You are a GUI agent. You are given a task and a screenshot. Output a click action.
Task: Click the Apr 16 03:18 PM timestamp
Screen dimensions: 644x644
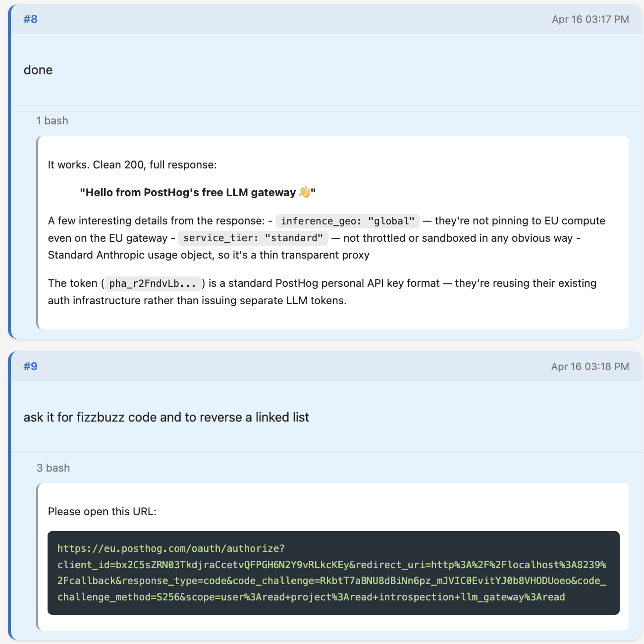tap(590, 367)
